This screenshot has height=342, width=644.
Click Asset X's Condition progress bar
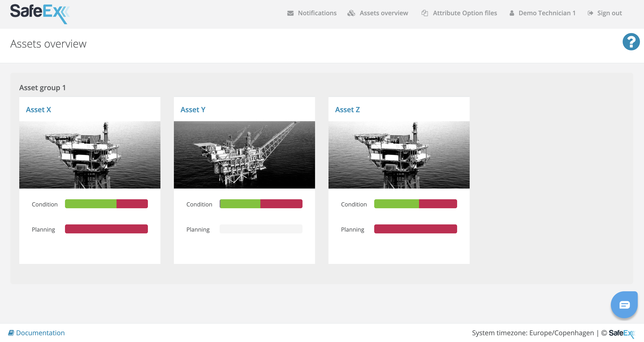click(106, 204)
